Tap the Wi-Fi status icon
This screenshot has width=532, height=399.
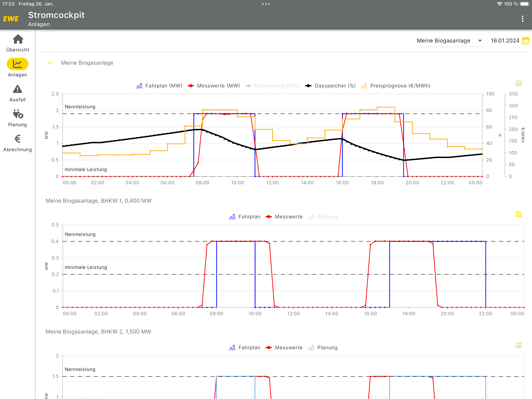[x=499, y=4]
